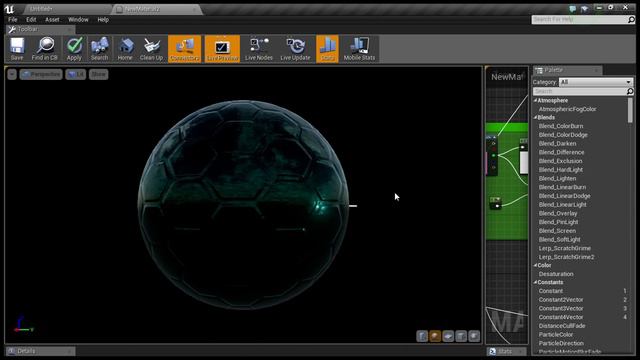Run Clean Up on the graph
This screenshot has height=360, width=640.
point(151,49)
